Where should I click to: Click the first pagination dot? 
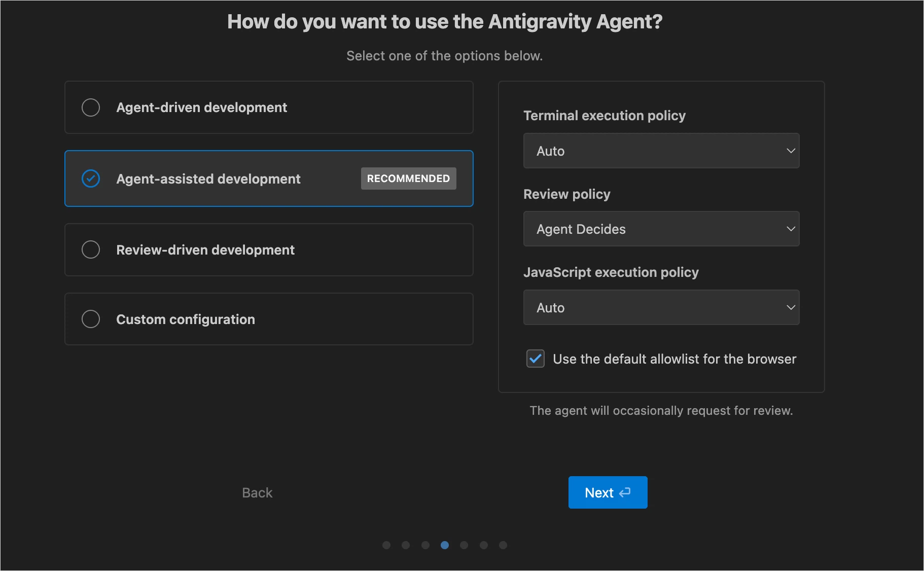click(x=387, y=545)
